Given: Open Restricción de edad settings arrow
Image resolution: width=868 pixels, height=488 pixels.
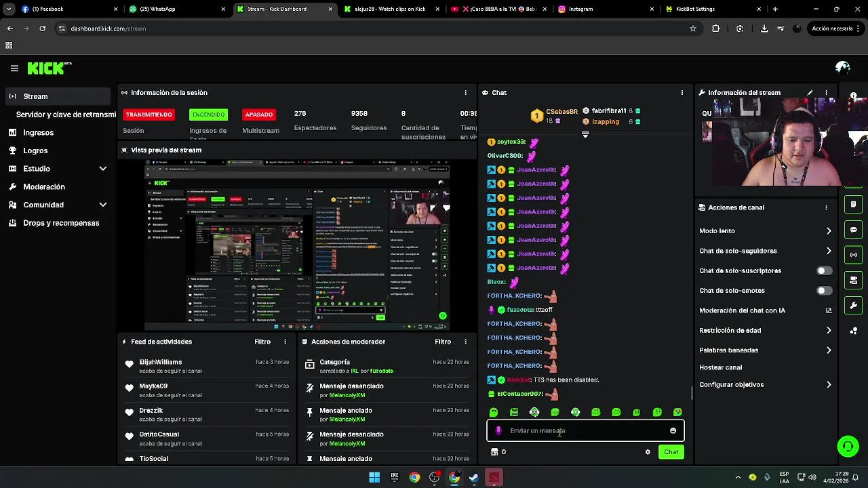Looking at the screenshot, I should point(829,331).
